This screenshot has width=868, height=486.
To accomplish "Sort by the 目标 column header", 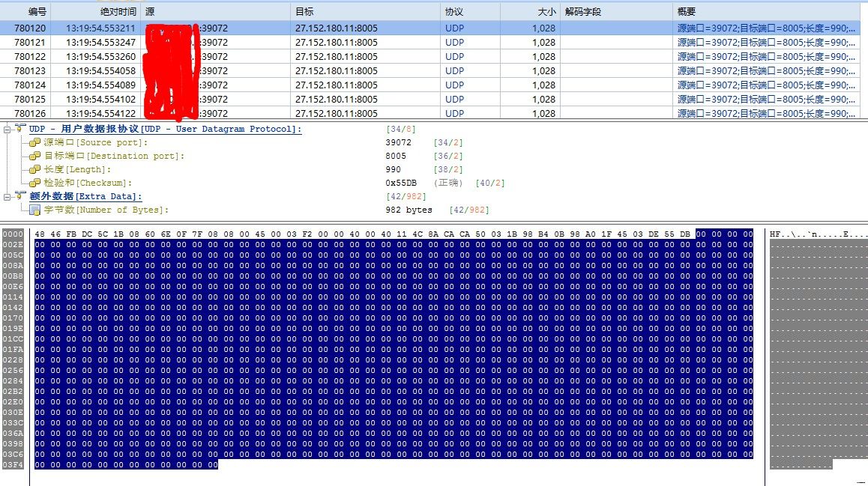I will pyautogui.click(x=365, y=12).
